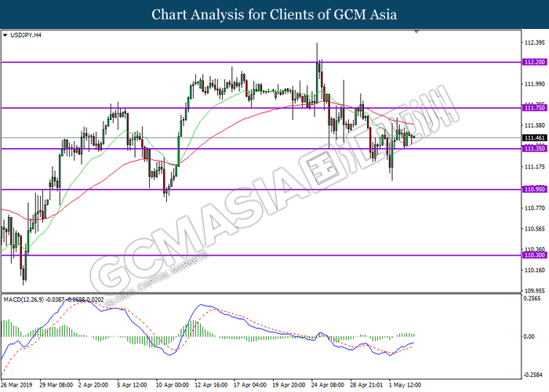Click the Chart Analysis for Clients header title
The height and width of the screenshot is (392, 549).
coord(274,14)
